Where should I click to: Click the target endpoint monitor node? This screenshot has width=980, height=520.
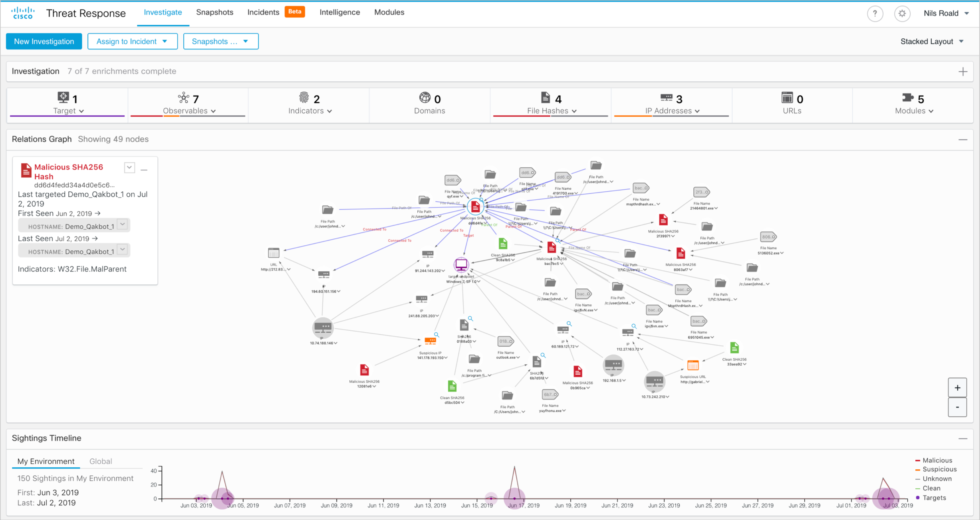[461, 264]
